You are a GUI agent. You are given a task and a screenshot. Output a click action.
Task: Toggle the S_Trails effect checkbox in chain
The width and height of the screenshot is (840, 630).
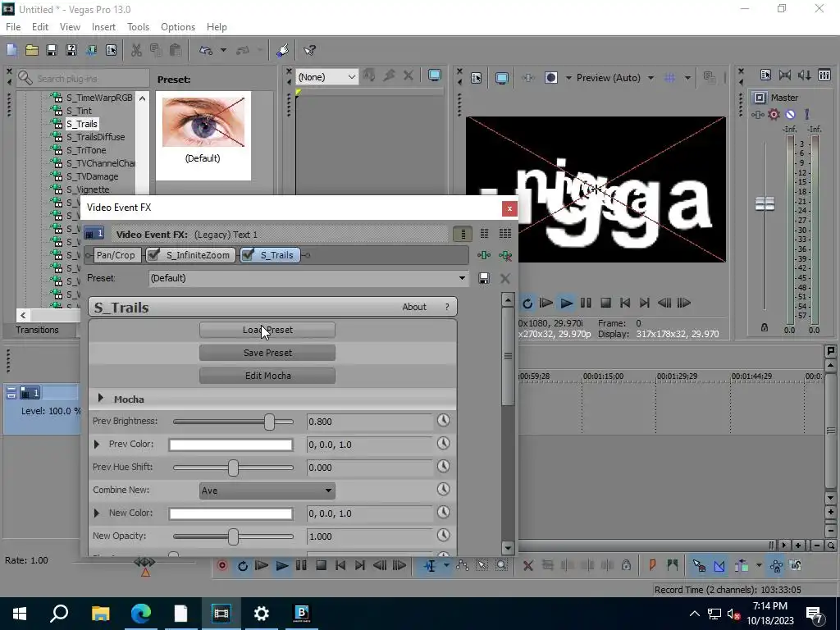(248, 255)
